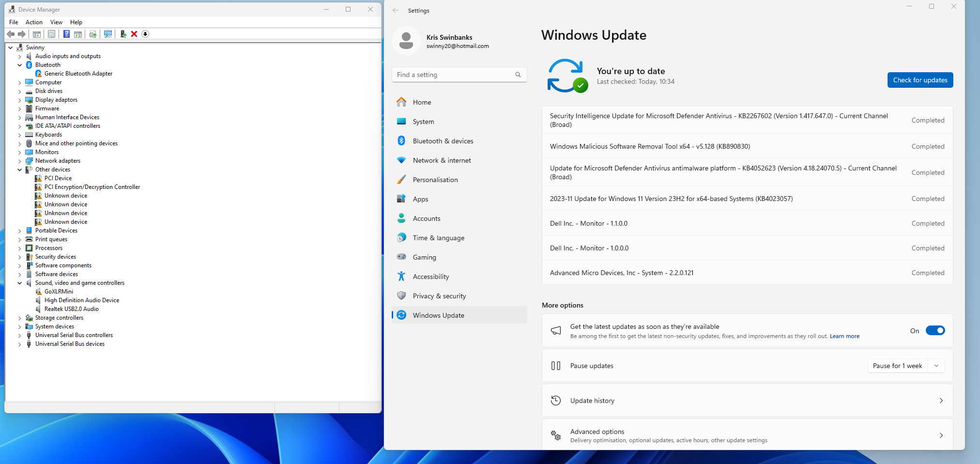Click the Monitors category label
The width and height of the screenshot is (980, 464).
[47, 152]
